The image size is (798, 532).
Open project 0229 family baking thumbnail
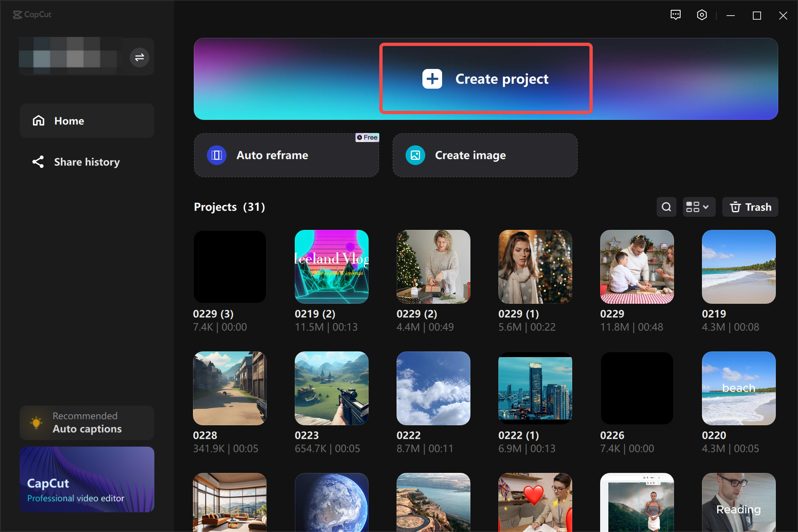pyautogui.click(x=637, y=267)
